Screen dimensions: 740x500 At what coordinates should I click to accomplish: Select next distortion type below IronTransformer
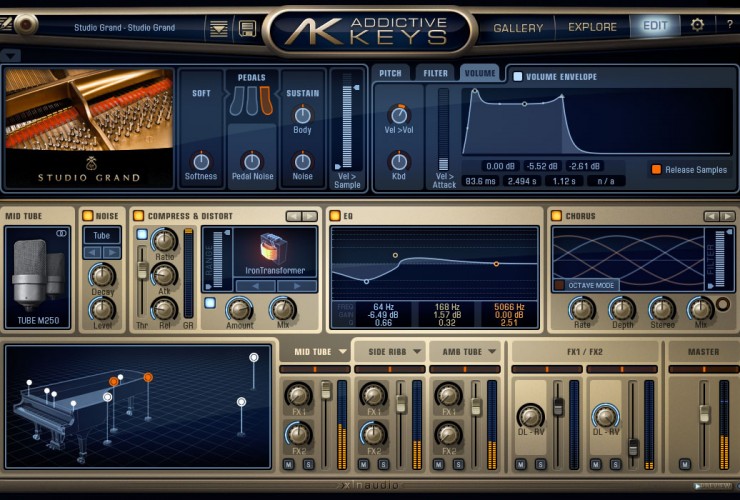pyautogui.click(x=297, y=286)
